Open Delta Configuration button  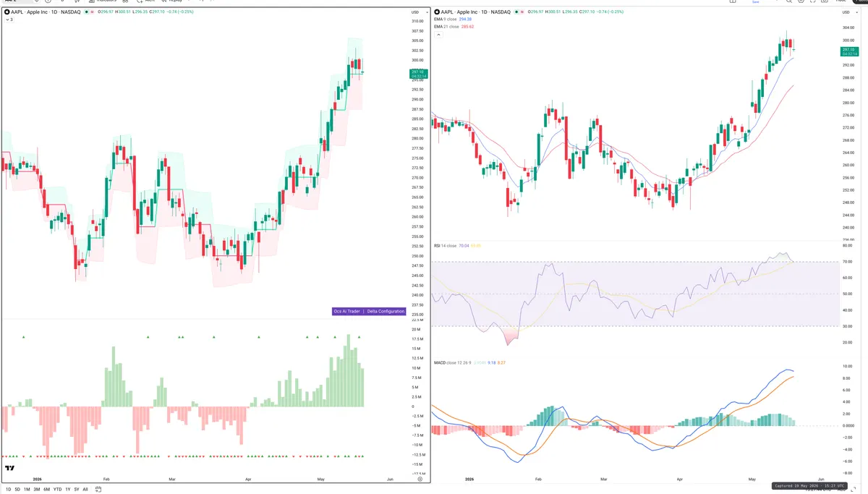pos(386,311)
